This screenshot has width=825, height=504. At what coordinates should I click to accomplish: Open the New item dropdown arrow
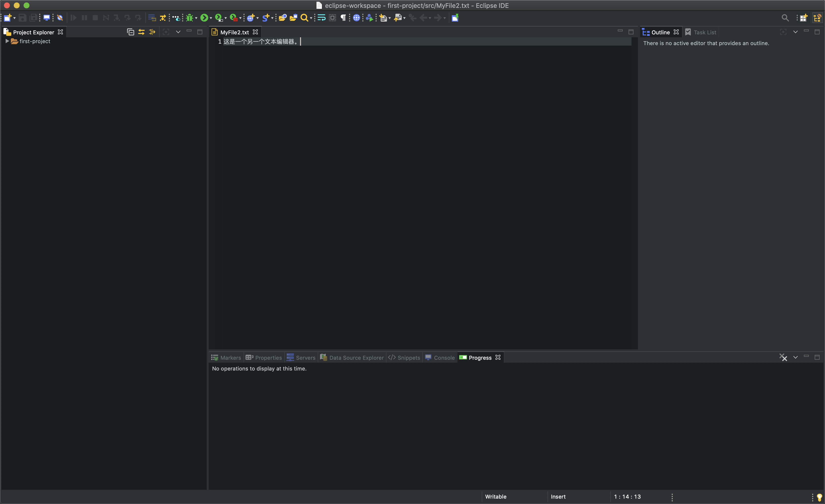pyautogui.click(x=14, y=18)
